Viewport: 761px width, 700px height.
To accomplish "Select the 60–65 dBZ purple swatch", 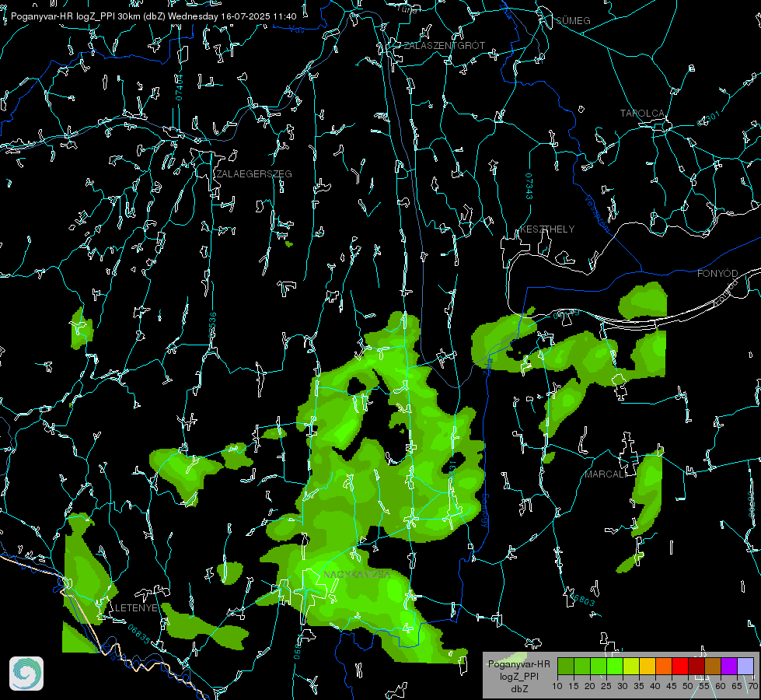I will 729,666.
